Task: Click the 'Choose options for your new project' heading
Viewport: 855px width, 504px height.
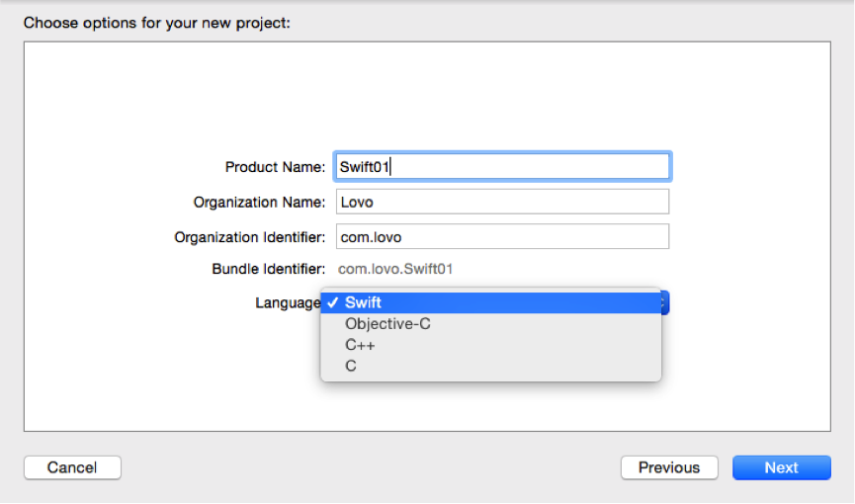Action: pyautogui.click(x=157, y=23)
